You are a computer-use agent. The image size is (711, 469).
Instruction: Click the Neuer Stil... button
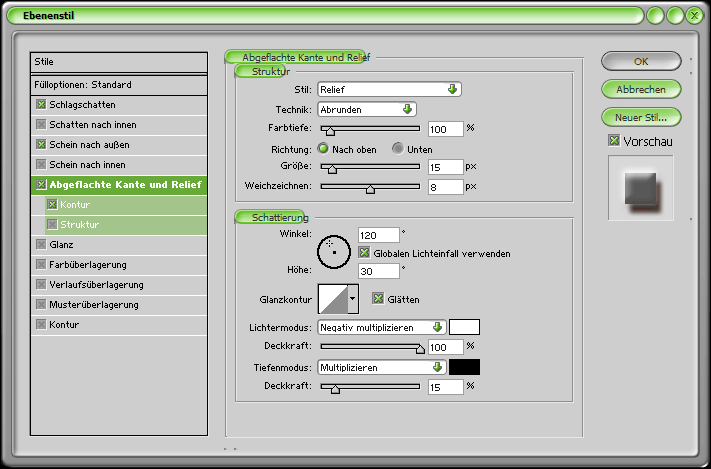pos(641,117)
